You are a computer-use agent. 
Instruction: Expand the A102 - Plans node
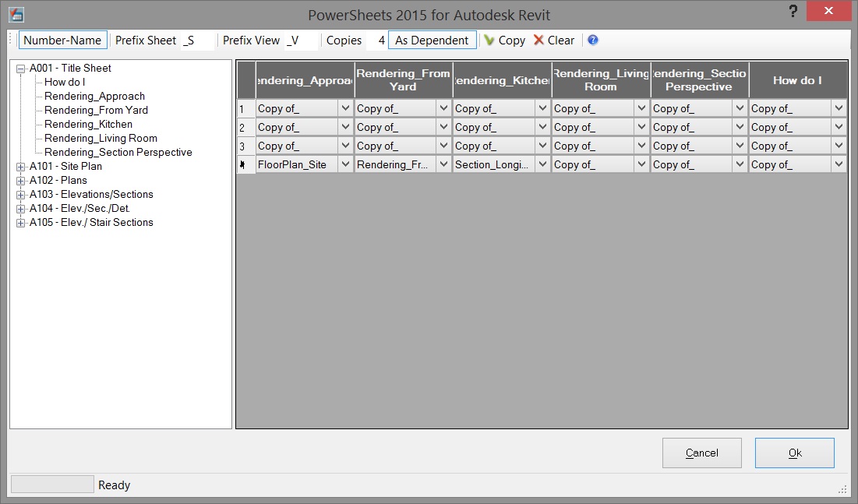point(21,182)
